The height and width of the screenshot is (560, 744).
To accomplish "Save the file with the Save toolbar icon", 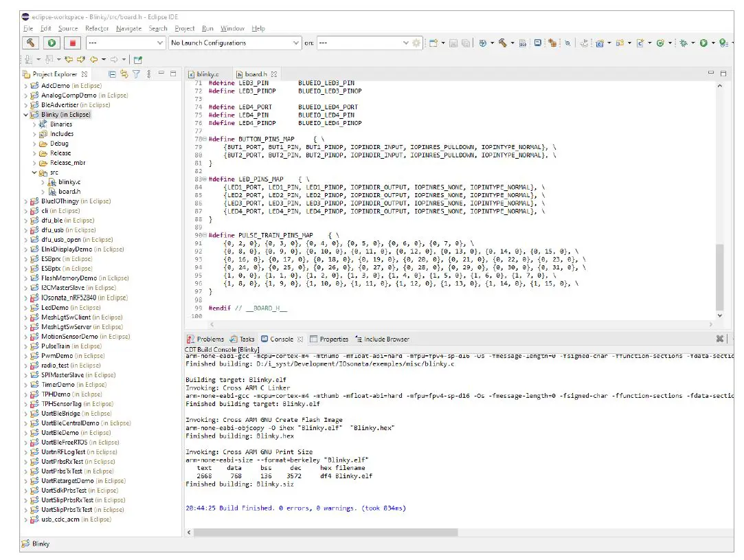I will (452, 43).
